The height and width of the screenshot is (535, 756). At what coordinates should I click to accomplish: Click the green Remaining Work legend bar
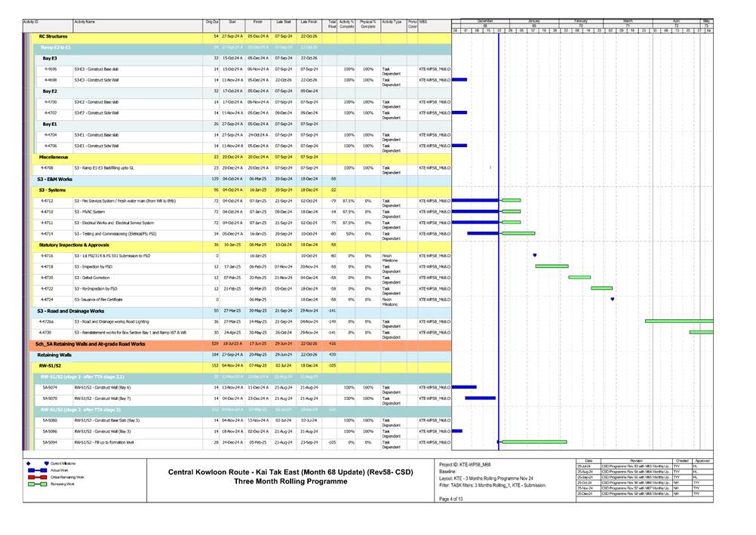[x=38, y=484]
